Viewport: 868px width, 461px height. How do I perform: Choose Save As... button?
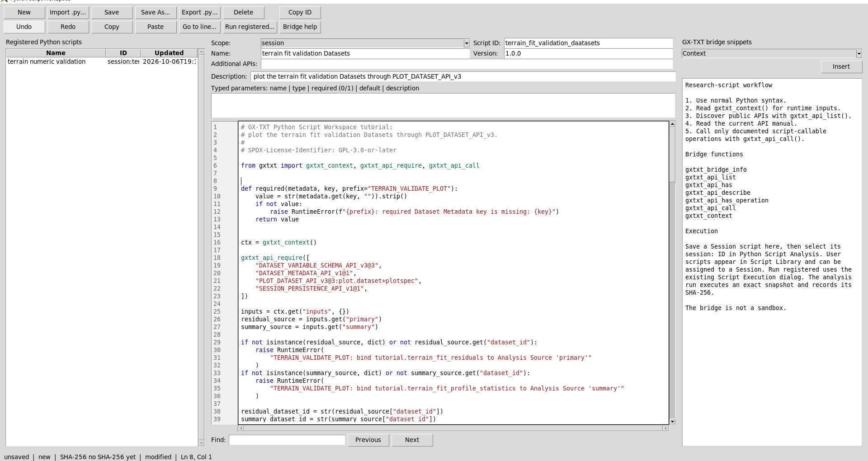coord(156,13)
